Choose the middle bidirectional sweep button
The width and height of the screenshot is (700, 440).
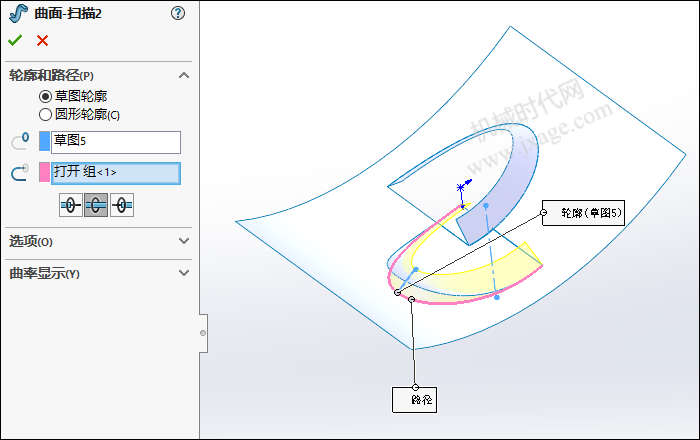96,205
